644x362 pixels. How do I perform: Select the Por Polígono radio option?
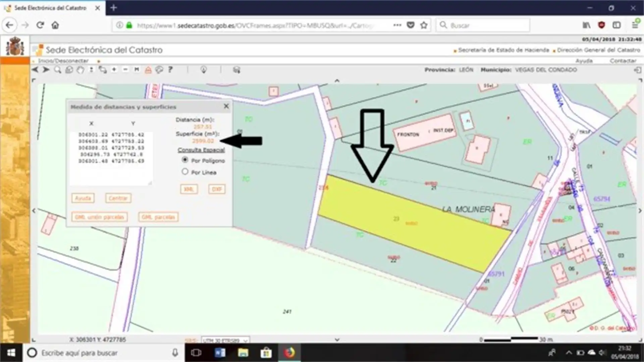pyautogui.click(x=185, y=160)
